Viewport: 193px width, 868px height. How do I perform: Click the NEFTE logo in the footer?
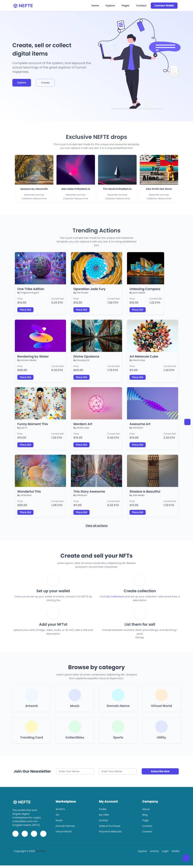22,802
